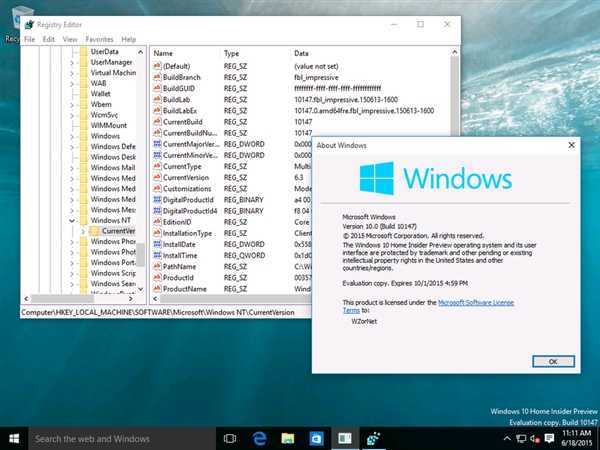Viewport: 600px width, 450px height.
Task: Select the CurrentVersion value icon in list
Action: (157, 178)
